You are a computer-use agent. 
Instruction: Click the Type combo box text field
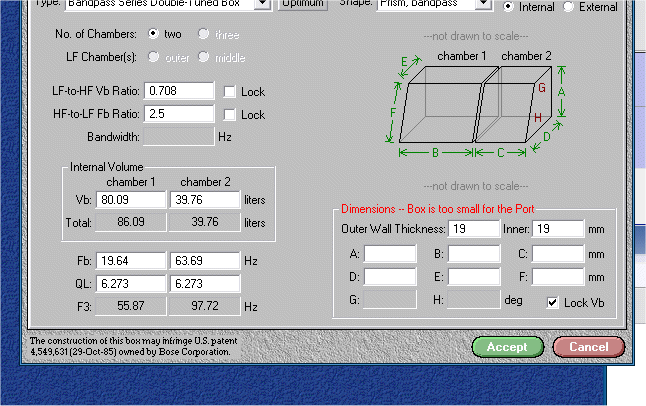pyautogui.click(x=159, y=4)
